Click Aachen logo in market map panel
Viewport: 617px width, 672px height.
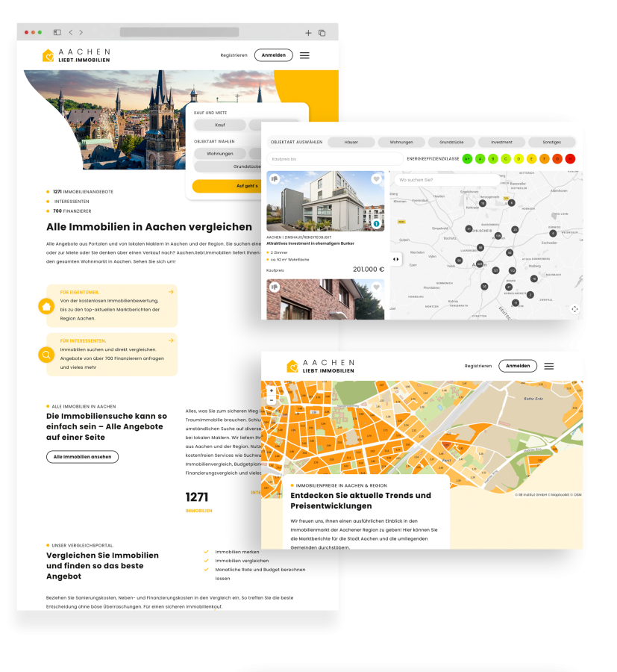(321, 366)
